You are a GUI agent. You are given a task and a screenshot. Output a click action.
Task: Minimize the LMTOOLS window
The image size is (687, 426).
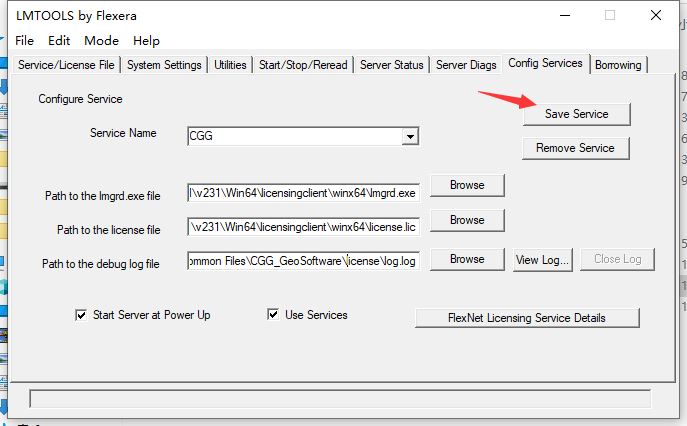tap(565, 15)
